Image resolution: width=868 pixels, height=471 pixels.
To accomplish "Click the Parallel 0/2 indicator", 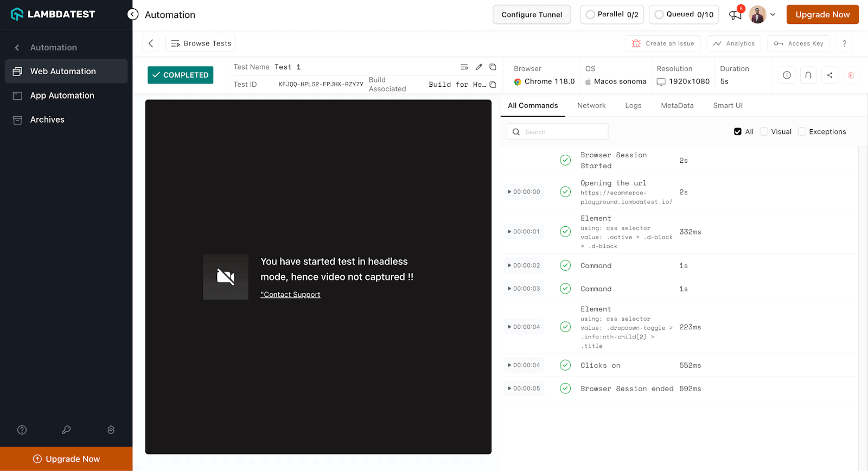I will 612,15.
